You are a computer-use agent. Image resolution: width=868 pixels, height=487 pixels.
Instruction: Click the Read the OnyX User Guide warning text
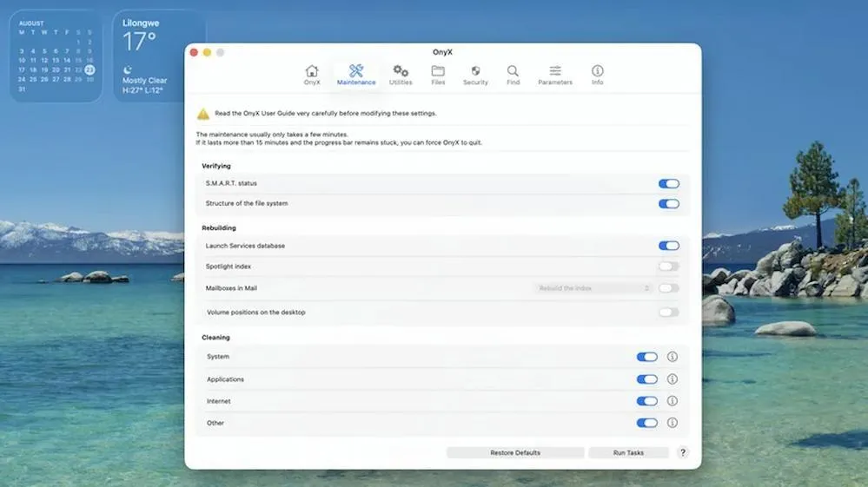pyautogui.click(x=326, y=114)
